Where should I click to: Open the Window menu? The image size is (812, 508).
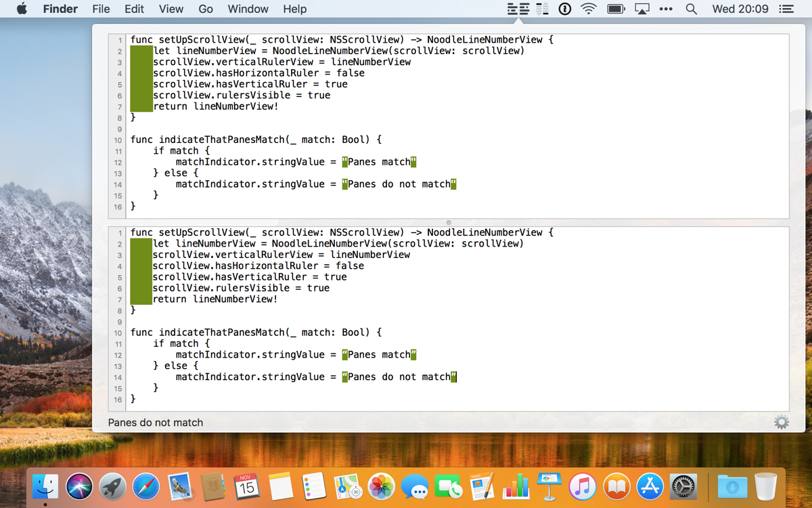pyautogui.click(x=248, y=9)
